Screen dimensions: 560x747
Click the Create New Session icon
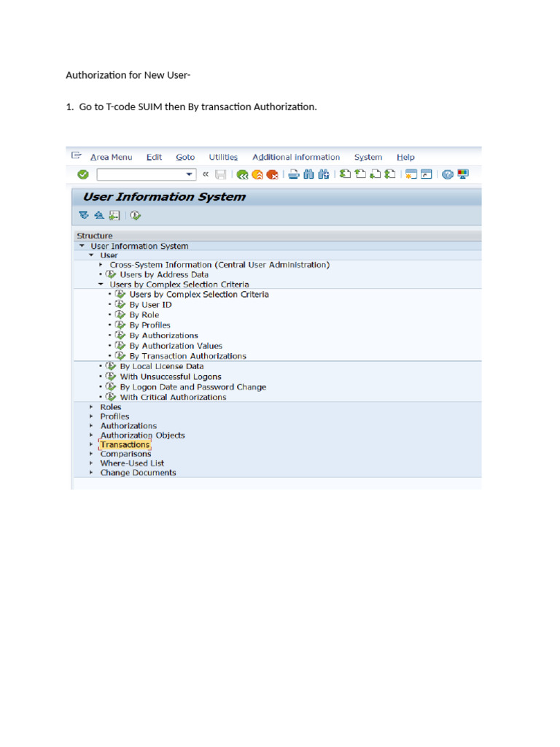pos(411,174)
